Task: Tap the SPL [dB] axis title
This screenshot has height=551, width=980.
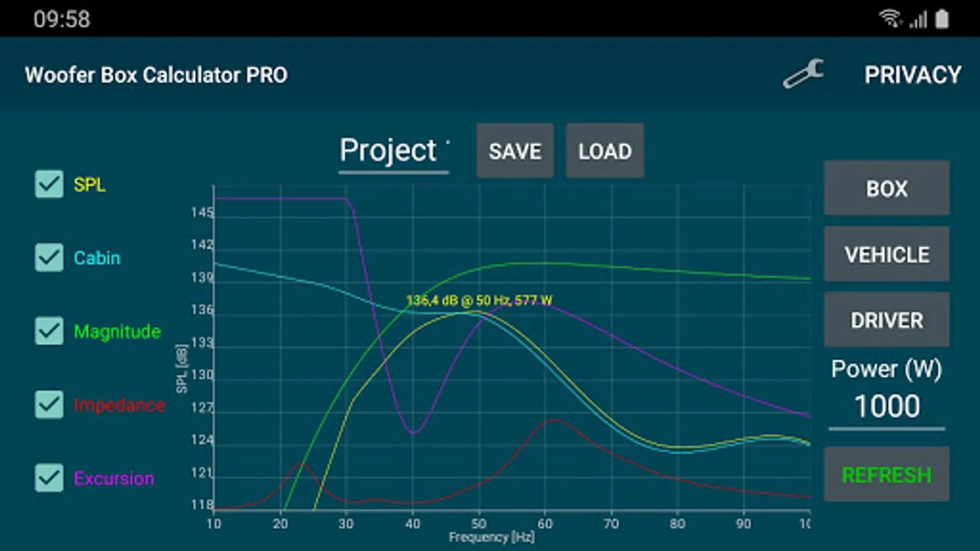Action: 181,369
